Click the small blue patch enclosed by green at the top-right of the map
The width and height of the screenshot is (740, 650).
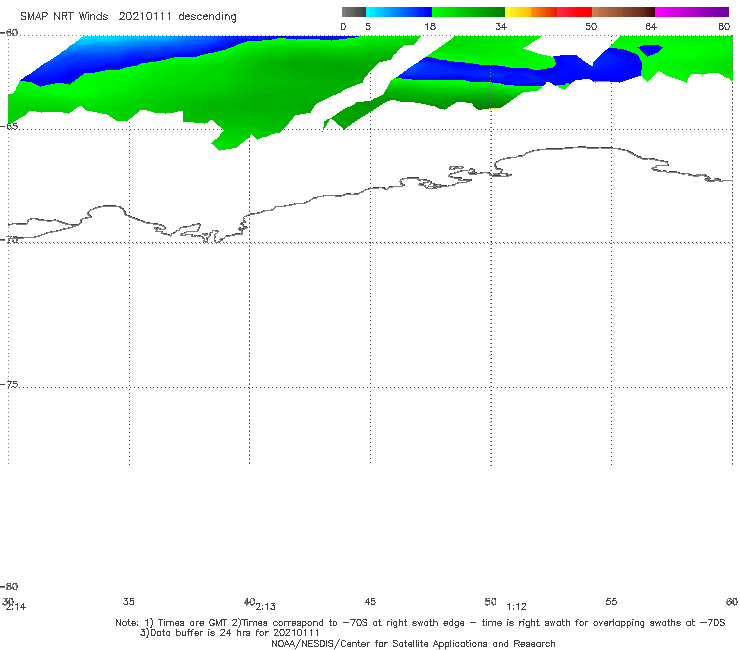(651, 50)
